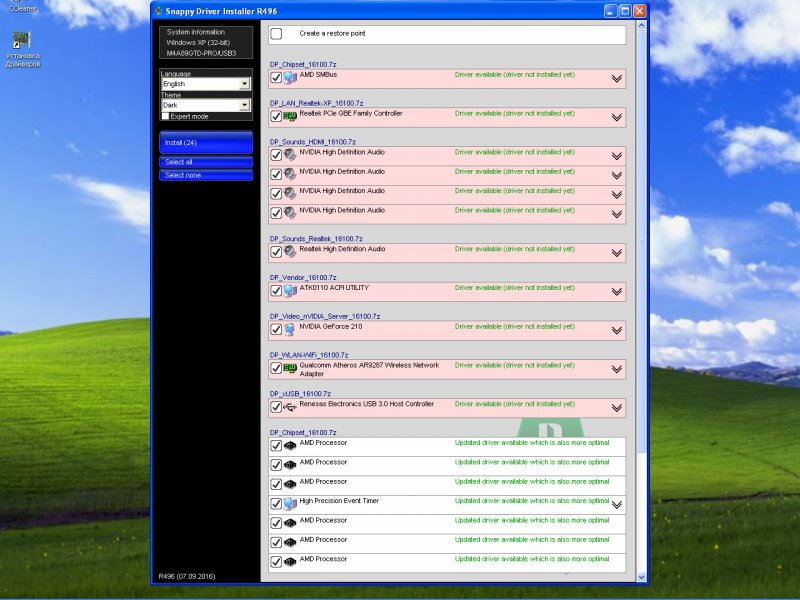Click the ATK0110 ACPI UTILITY device icon
800x600 pixels.
[x=290, y=290]
